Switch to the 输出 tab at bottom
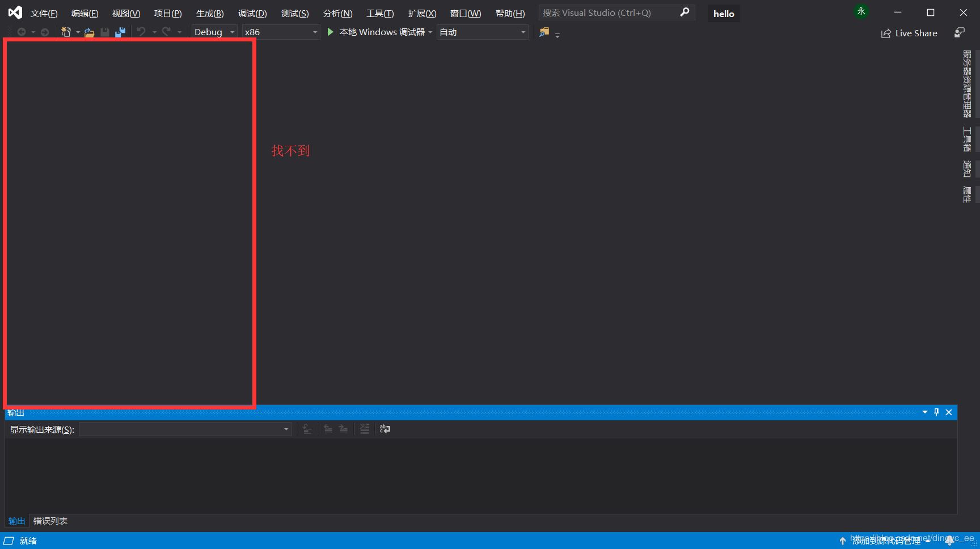Screen dimensions: 980x549 point(16,521)
